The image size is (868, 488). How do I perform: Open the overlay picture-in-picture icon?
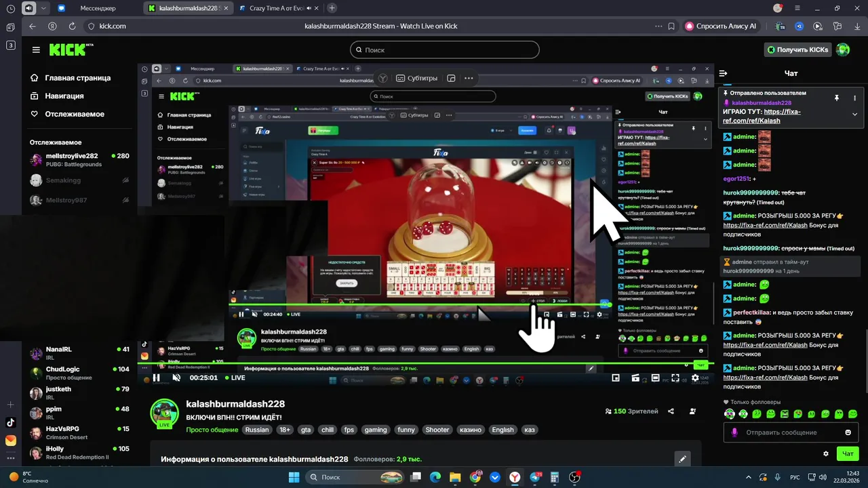(452, 78)
